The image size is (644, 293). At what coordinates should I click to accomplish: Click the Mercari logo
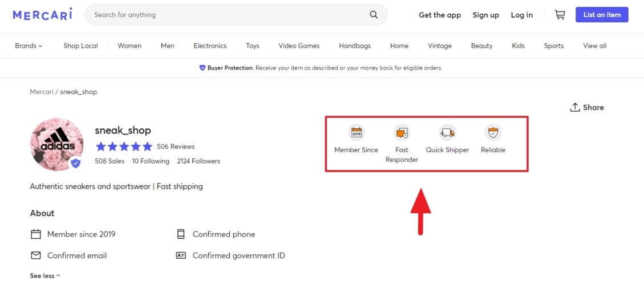point(42,14)
